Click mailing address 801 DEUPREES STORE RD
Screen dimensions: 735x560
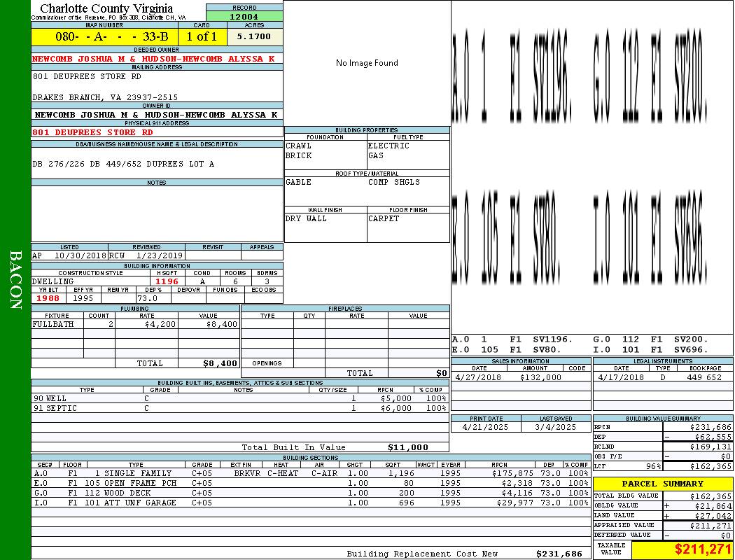[87, 76]
